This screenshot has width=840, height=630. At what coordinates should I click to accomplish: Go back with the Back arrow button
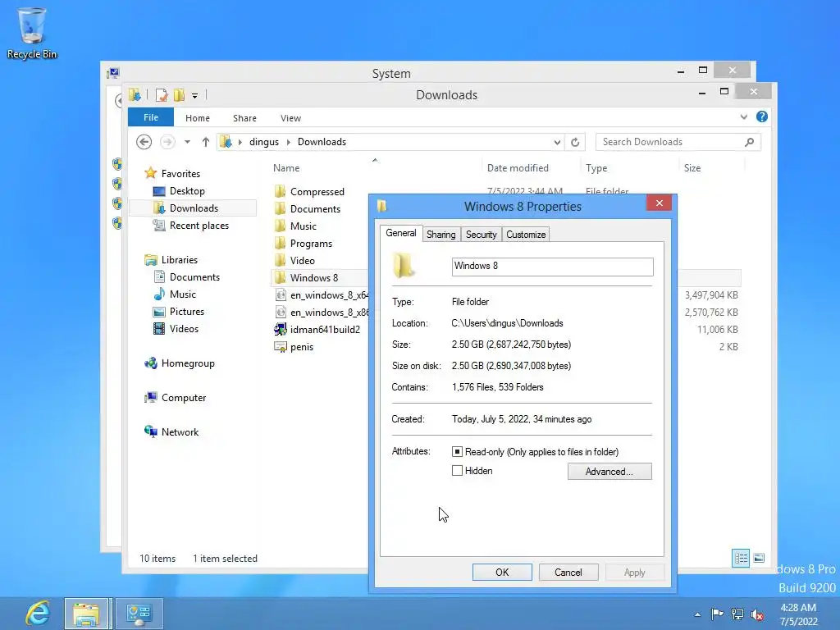(x=144, y=142)
